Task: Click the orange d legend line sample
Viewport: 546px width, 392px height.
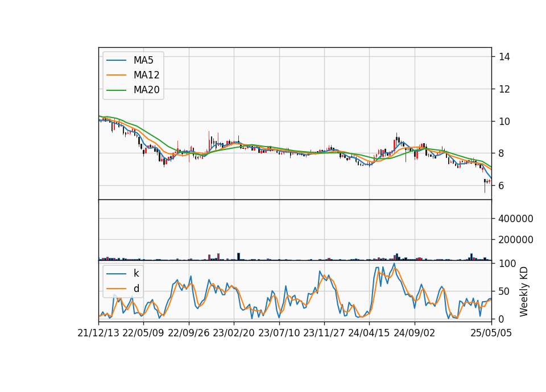Action: (116, 289)
